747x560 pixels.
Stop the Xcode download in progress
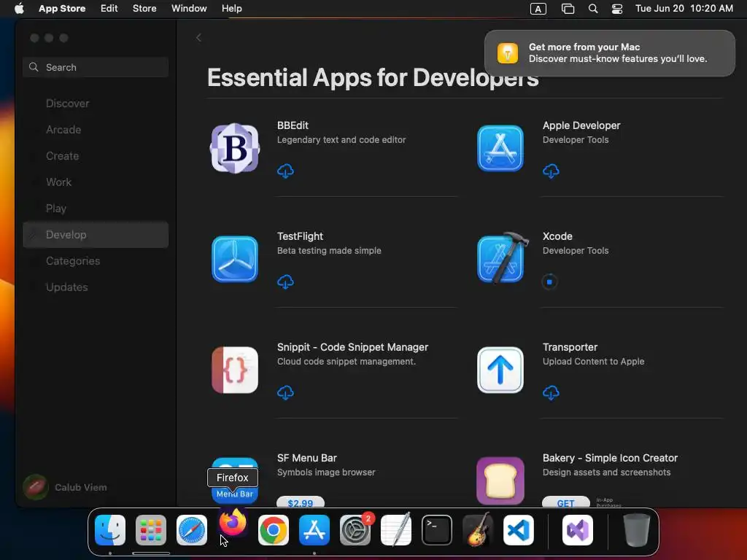coord(549,282)
